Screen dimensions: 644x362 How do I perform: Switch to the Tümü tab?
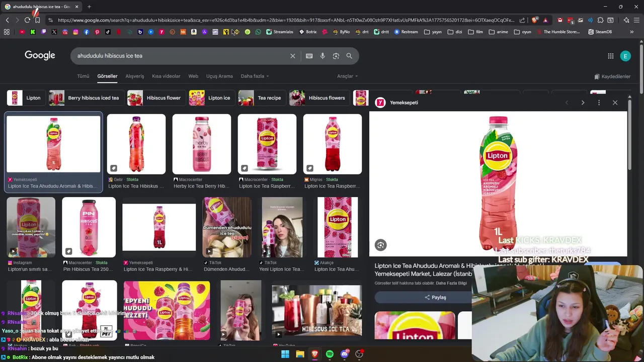point(83,76)
